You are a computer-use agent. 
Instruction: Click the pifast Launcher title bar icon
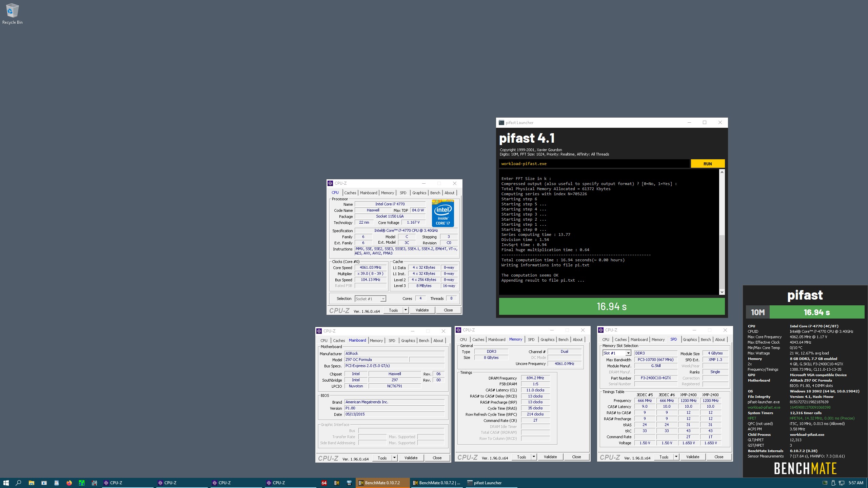click(501, 123)
